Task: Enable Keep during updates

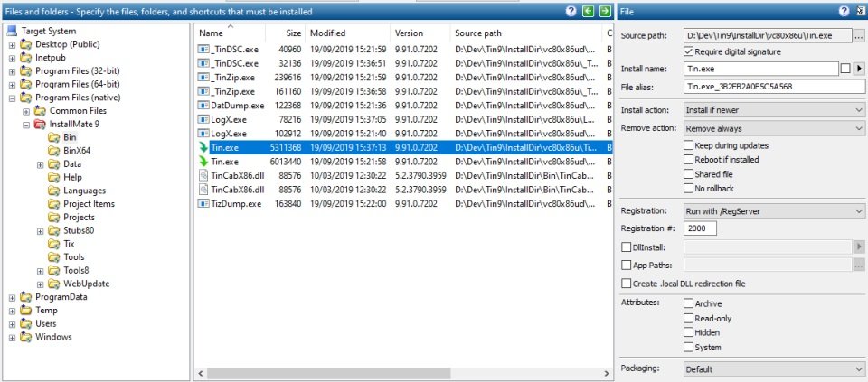Action: pyautogui.click(x=689, y=145)
